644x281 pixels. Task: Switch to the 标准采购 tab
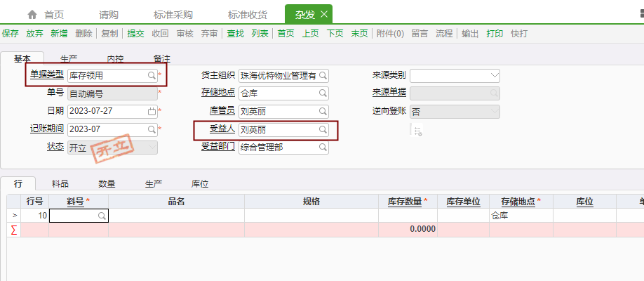coord(173,14)
